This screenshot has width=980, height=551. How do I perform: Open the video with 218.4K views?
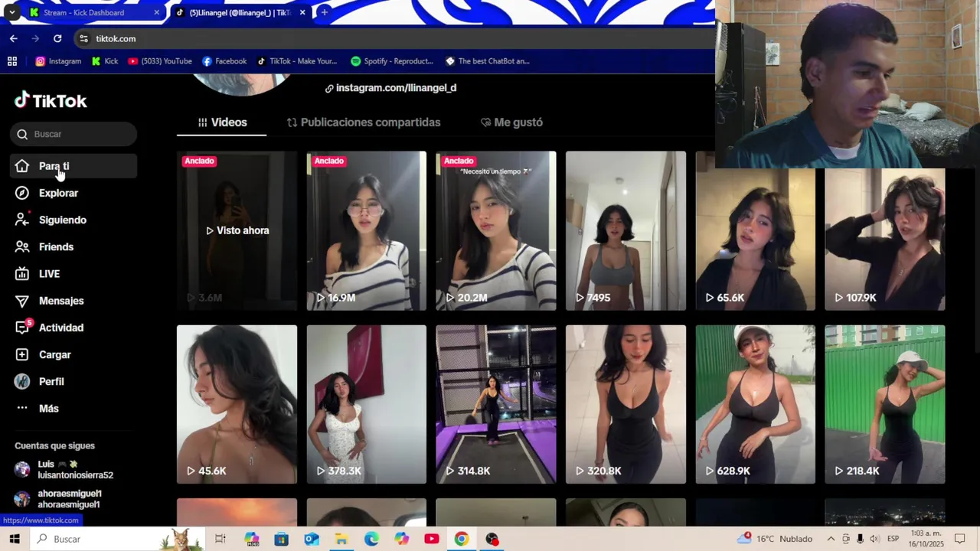click(x=885, y=404)
